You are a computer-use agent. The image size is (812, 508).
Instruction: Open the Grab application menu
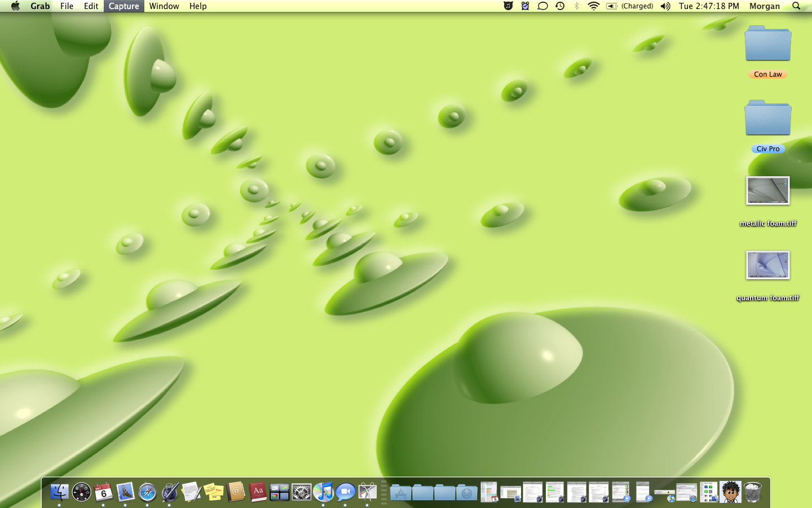tap(40, 6)
